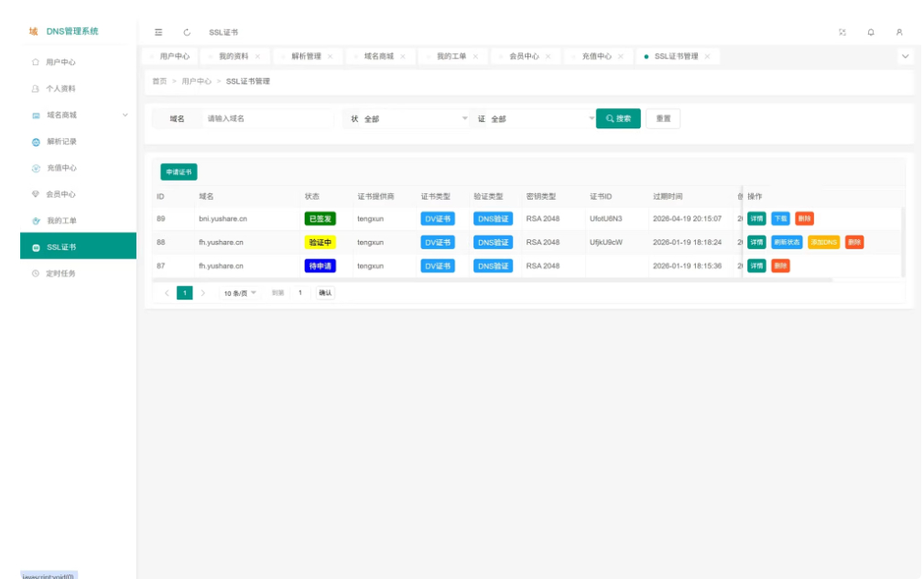924x579 pixels.
Task: Open the 10 条/页 page size dropdown
Action: 241,293
